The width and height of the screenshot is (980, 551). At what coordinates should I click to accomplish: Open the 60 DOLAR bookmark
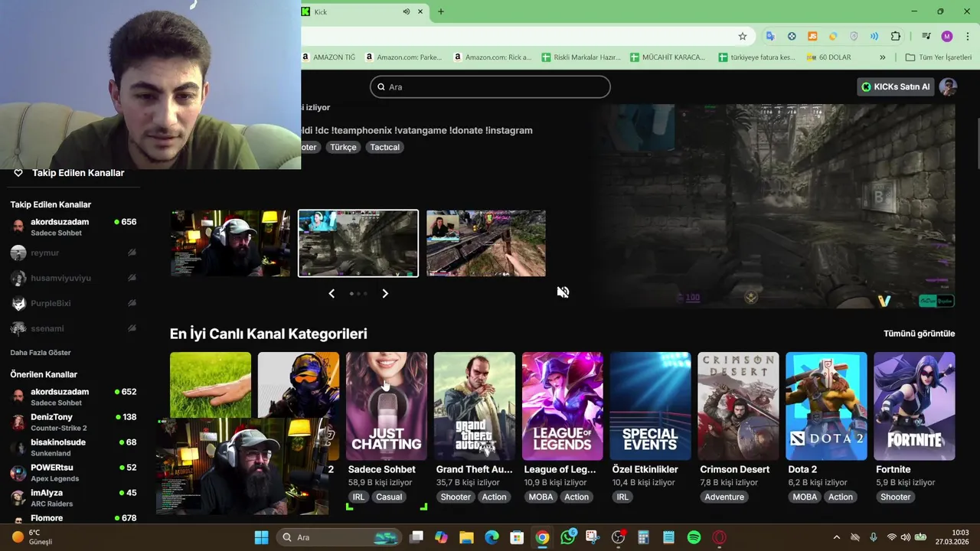pyautogui.click(x=828, y=57)
